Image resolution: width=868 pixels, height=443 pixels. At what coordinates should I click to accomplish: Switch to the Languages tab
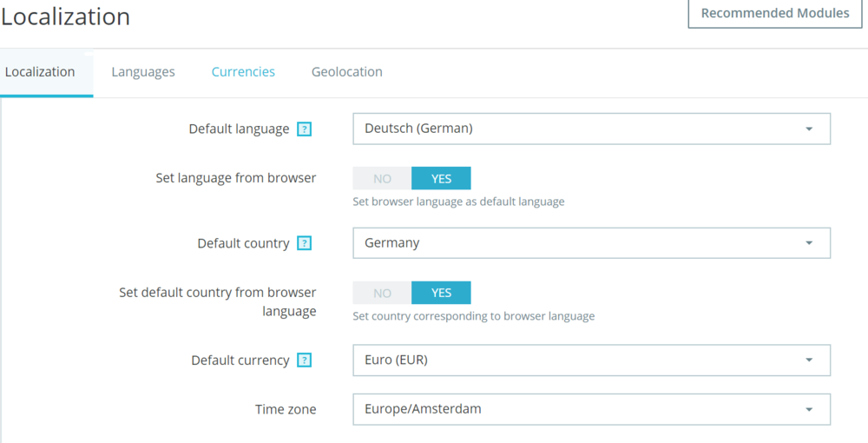[x=143, y=72]
